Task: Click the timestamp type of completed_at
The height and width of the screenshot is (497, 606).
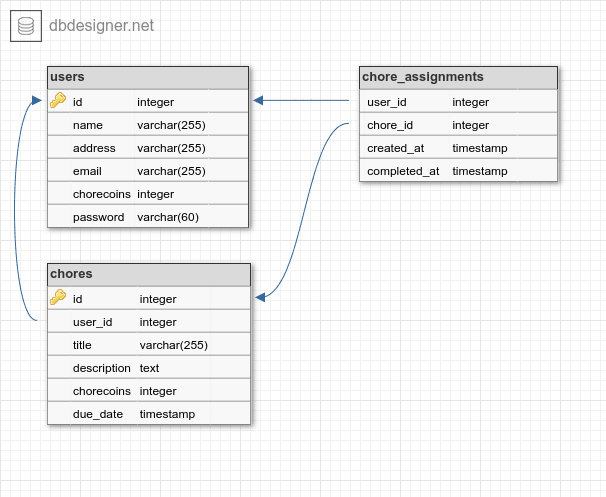Action: tap(480, 171)
